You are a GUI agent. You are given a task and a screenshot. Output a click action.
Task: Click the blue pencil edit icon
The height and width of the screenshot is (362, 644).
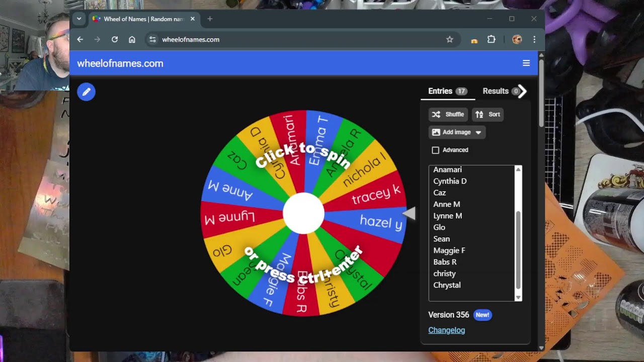(86, 92)
